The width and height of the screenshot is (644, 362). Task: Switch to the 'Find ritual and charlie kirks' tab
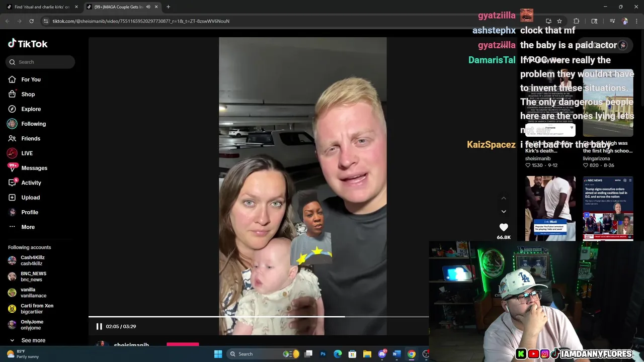tap(41, 7)
